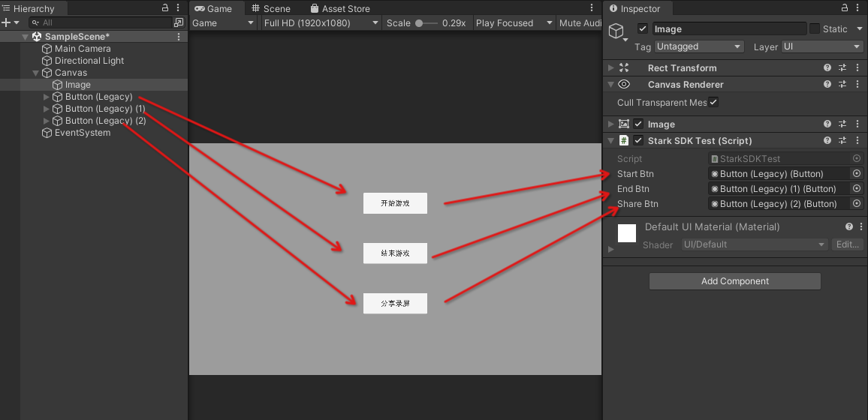Click the shader Edit... button
Image resolution: width=868 pixels, height=420 pixels.
click(x=848, y=244)
